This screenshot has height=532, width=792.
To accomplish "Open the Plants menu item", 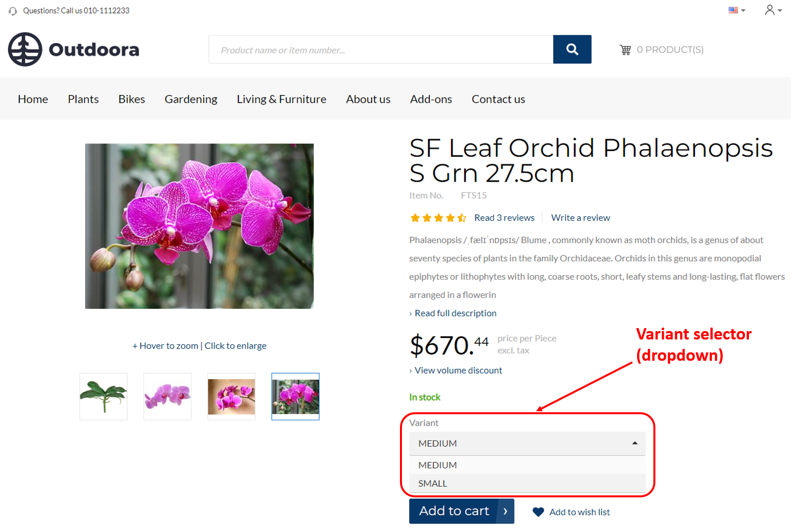I will click(83, 99).
